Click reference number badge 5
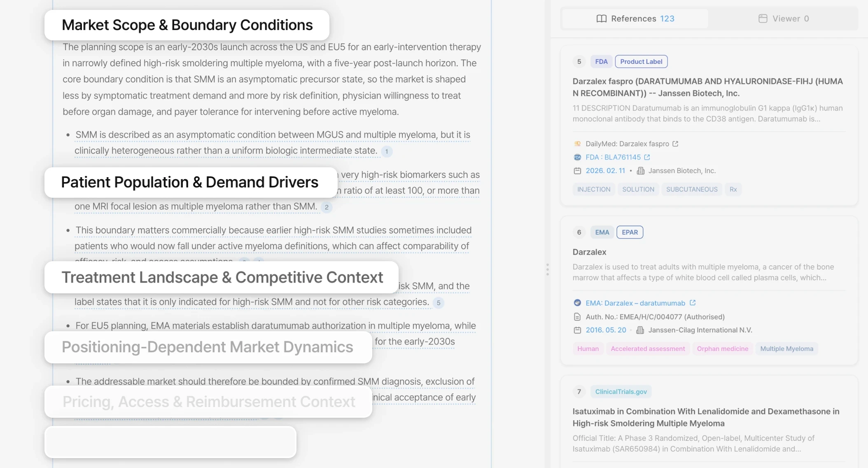This screenshot has height=468, width=868. pyautogui.click(x=579, y=62)
